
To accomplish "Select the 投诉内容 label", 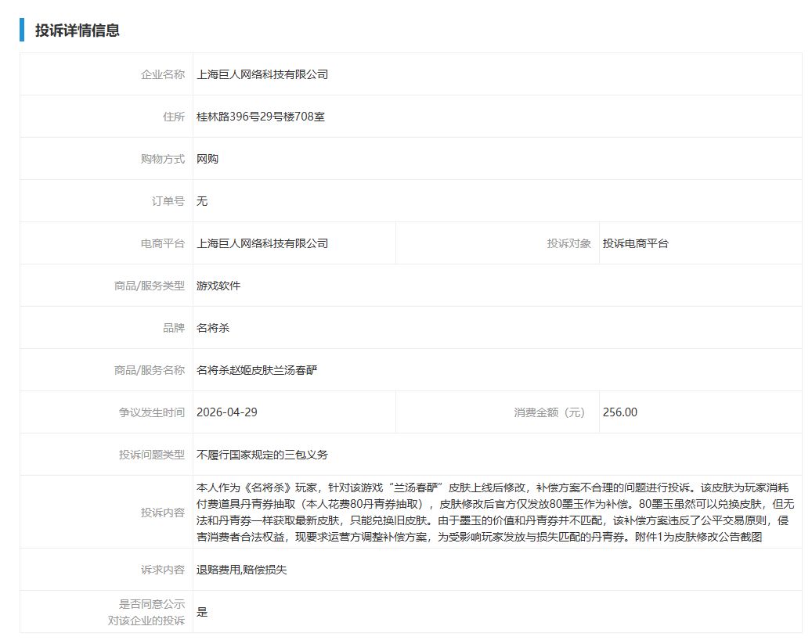I will tap(163, 513).
